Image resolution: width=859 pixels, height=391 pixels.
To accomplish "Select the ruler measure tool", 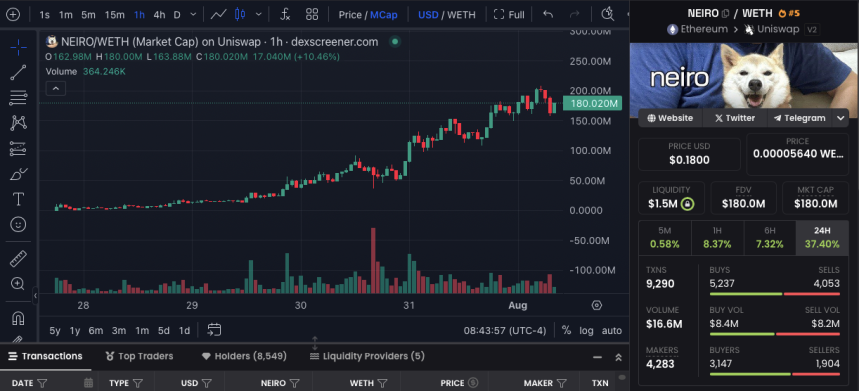I will pyautogui.click(x=18, y=258).
